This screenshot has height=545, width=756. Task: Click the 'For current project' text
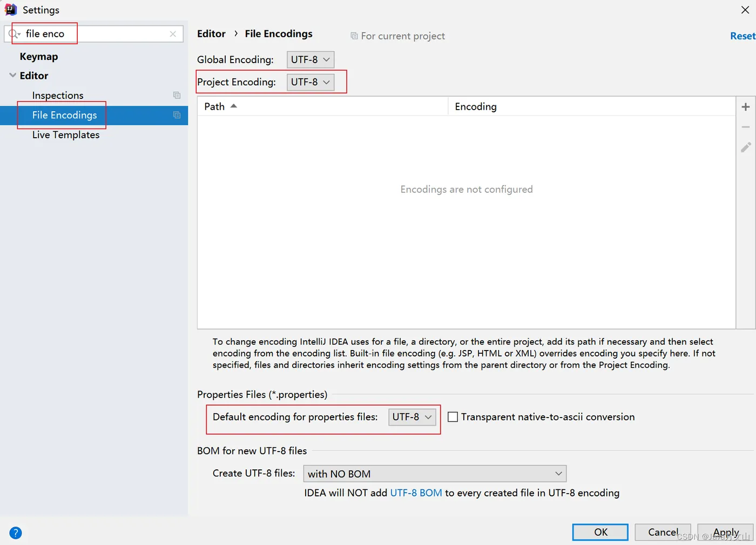[x=403, y=36]
